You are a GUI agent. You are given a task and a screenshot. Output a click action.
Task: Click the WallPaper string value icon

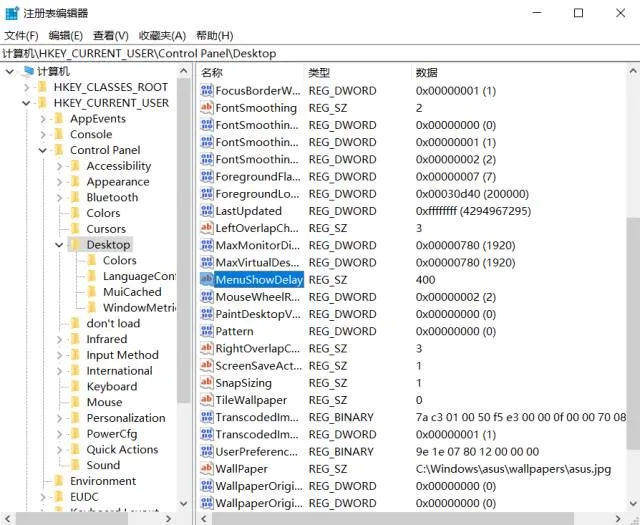pos(207,468)
